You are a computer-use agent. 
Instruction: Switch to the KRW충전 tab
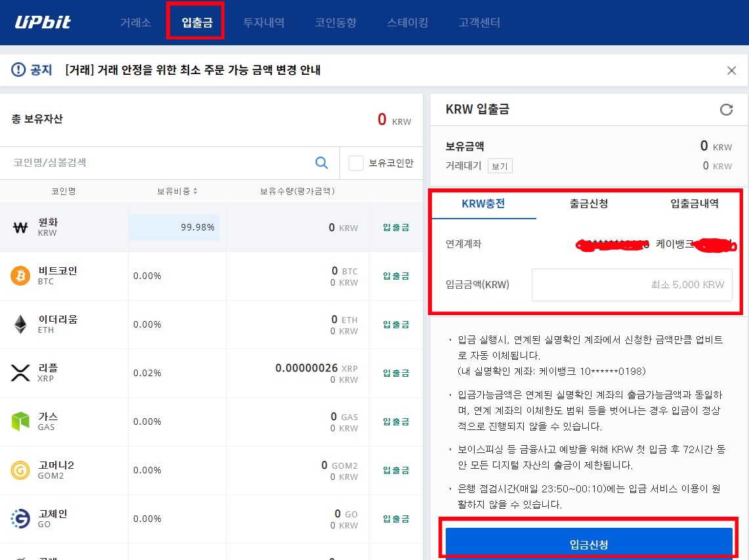tap(483, 204)
